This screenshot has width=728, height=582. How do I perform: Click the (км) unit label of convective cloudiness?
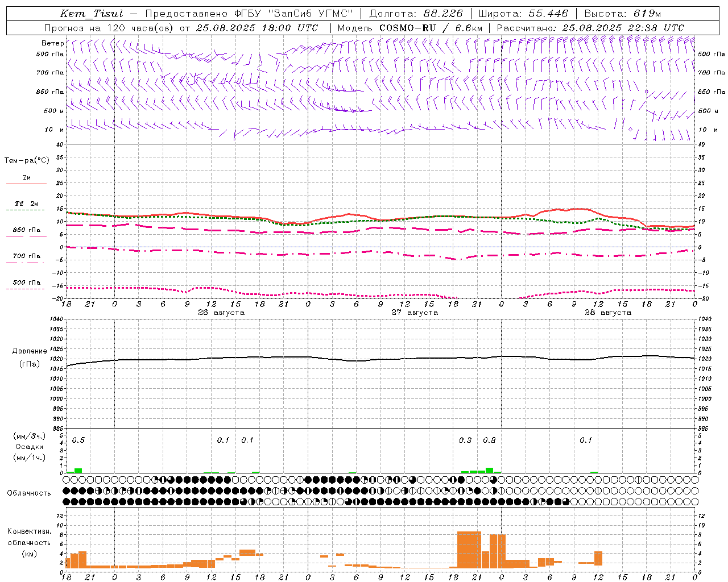point(29,554)
